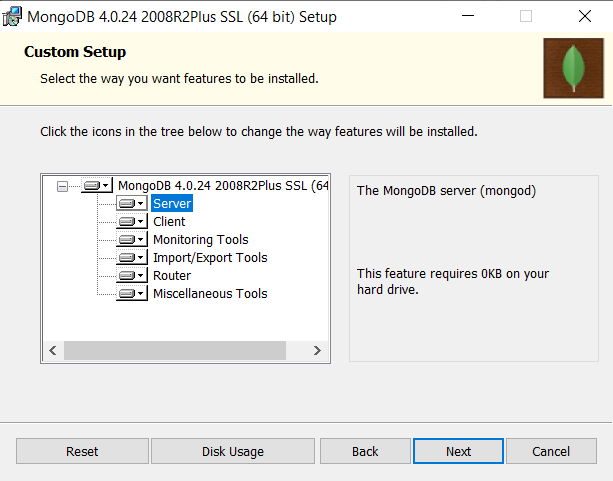Screen dimensions: 613x481
Task: Collapse the MongoDB root tree node
Action: [x=63, y=186]
